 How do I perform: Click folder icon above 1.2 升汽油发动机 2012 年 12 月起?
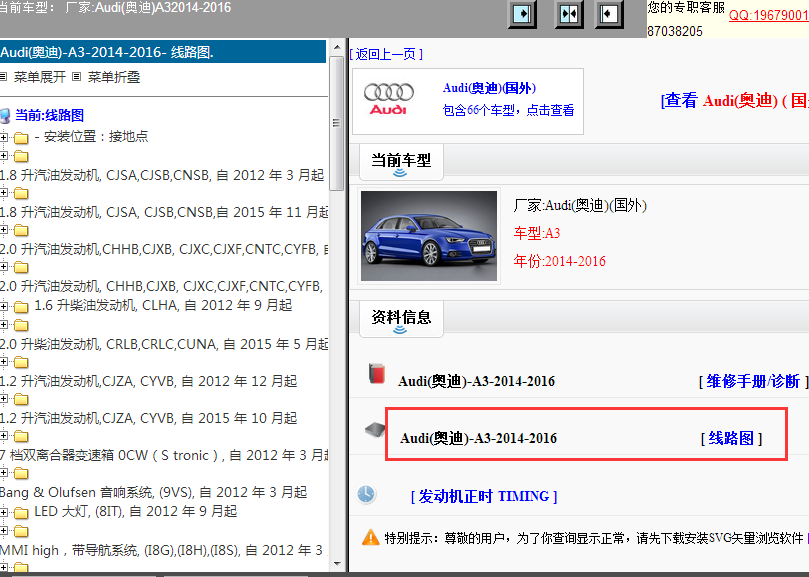[21, 362]
